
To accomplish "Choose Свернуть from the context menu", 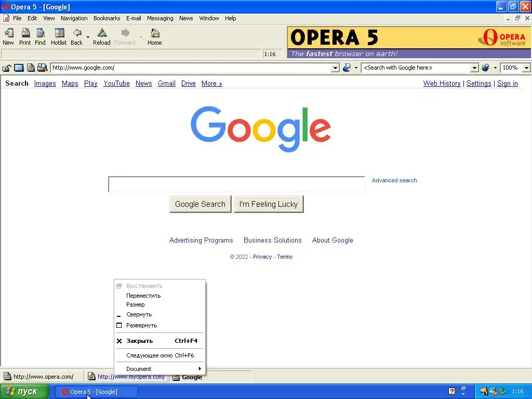I will [160, 314].
